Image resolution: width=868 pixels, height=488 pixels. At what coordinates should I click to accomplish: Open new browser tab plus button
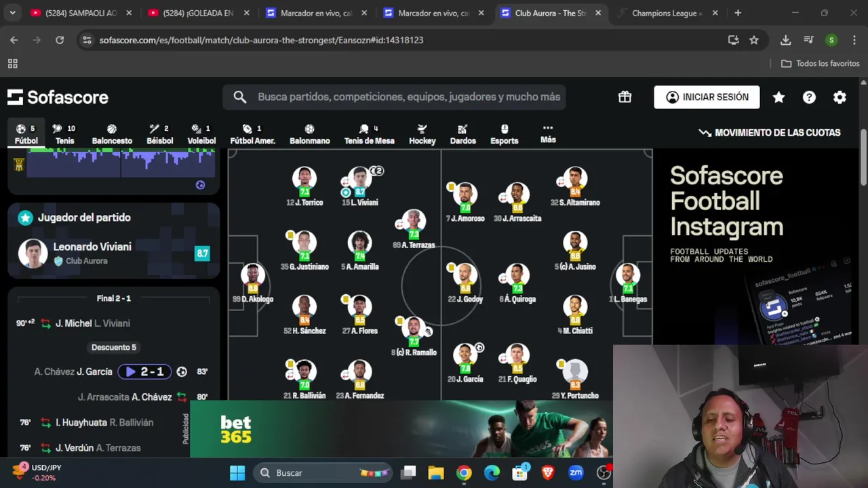point(738,13)
